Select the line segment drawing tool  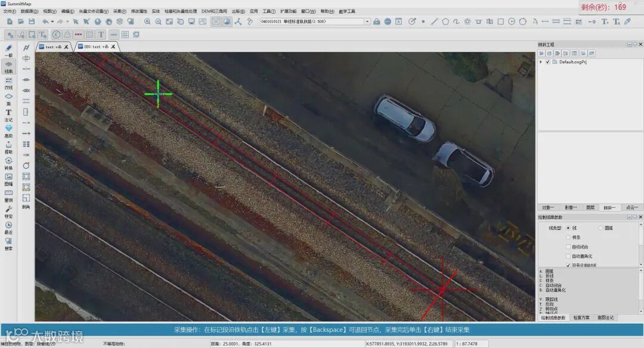pyautogui.click(x=434, y=21)
